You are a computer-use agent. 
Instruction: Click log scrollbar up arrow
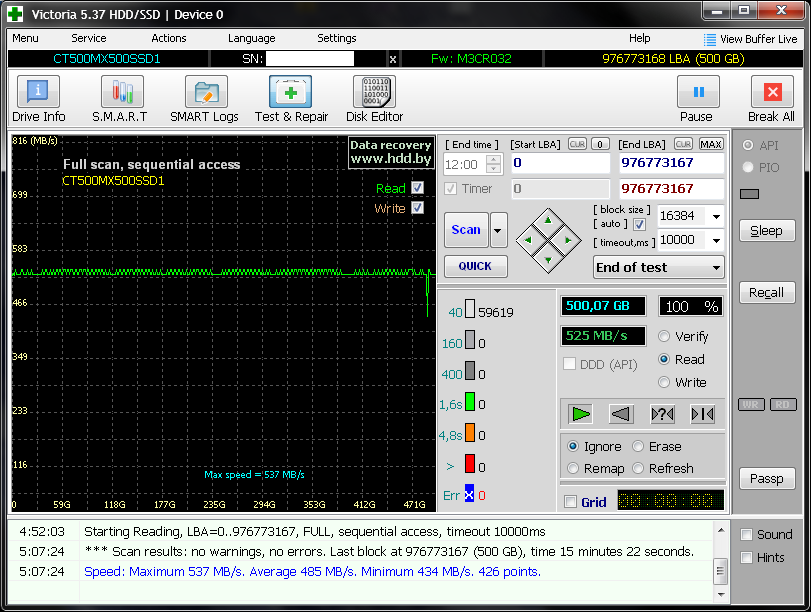721,530
